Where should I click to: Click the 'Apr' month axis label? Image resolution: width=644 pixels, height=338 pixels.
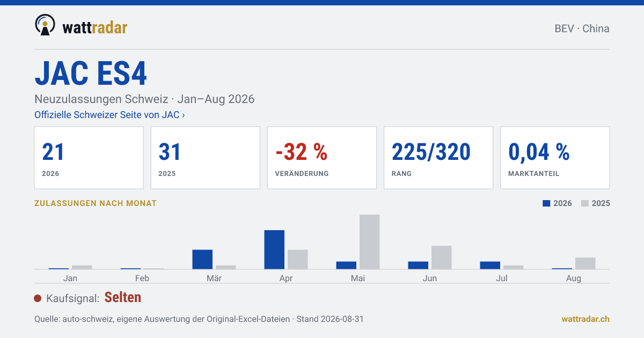pos(286,278)
